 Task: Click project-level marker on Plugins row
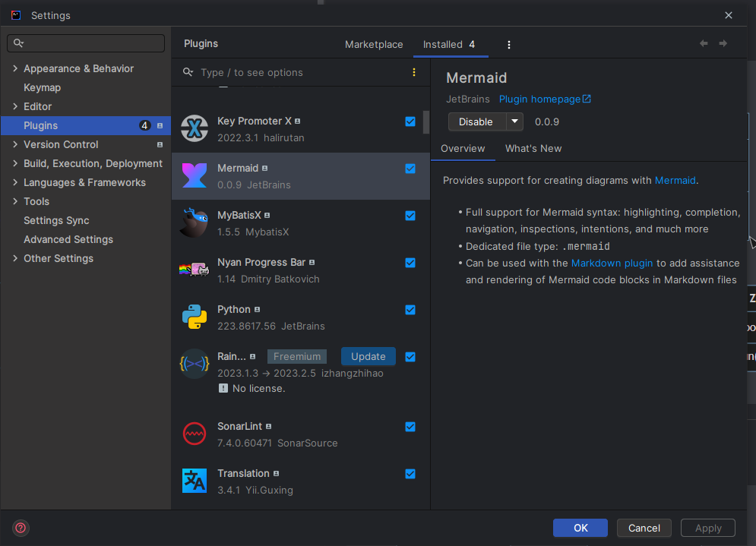[160, 126]
